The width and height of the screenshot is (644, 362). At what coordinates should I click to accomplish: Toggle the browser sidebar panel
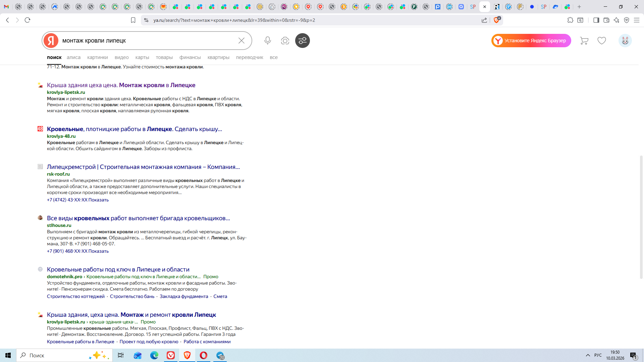(596, 20)
